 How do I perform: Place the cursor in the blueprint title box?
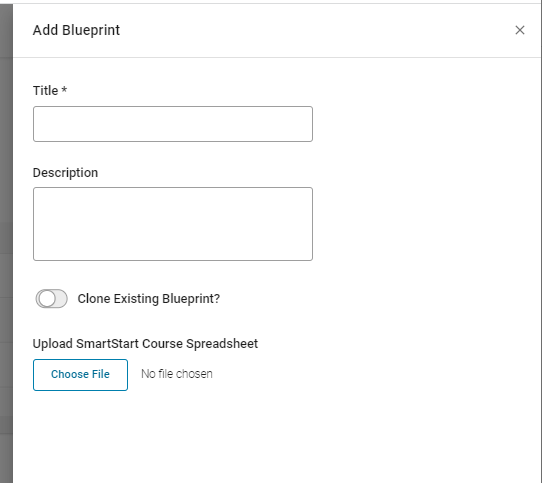point(173,124)
